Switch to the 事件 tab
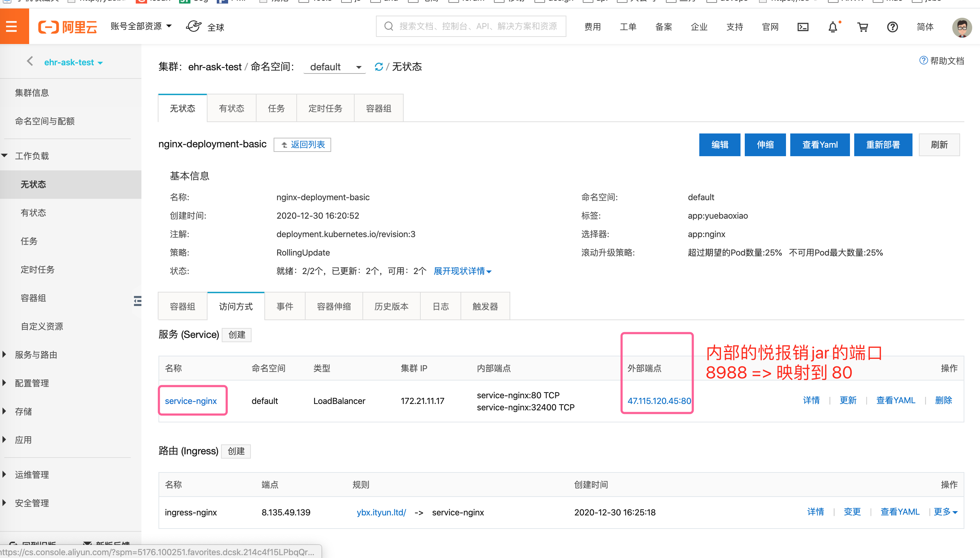This screenshot has width=980, height=558. tap(285, 306)
